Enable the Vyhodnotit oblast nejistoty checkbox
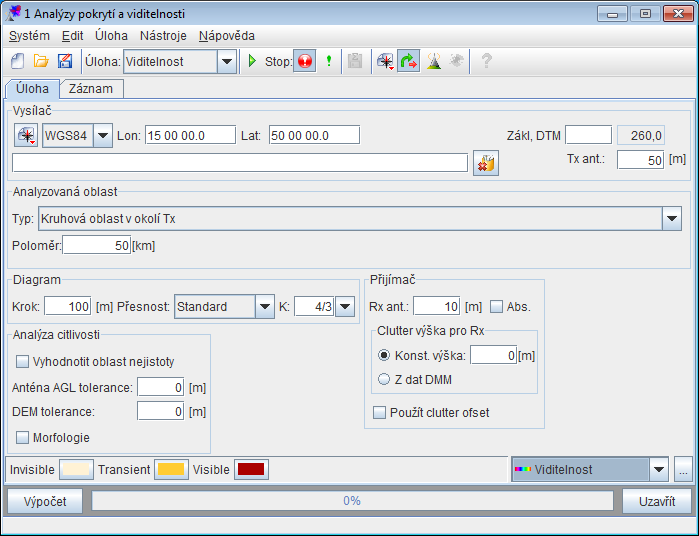Image resolution: width=699 pixels, height=536 pixels. click(23, 361)
